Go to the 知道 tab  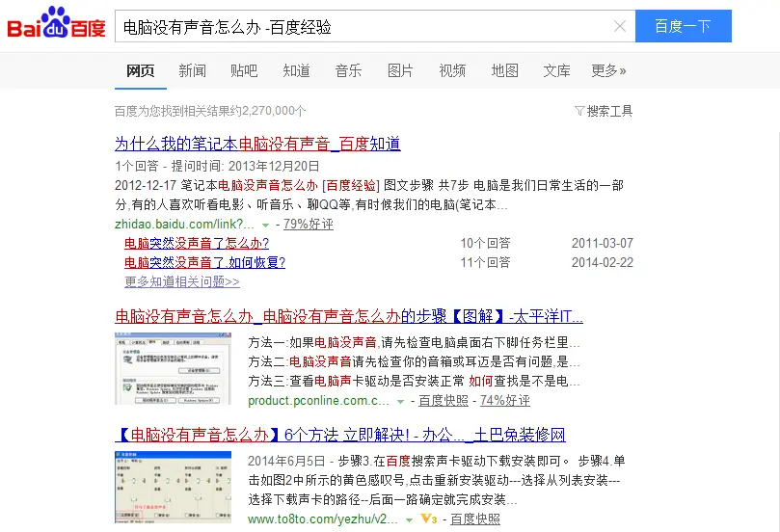(x=297, y=70)
